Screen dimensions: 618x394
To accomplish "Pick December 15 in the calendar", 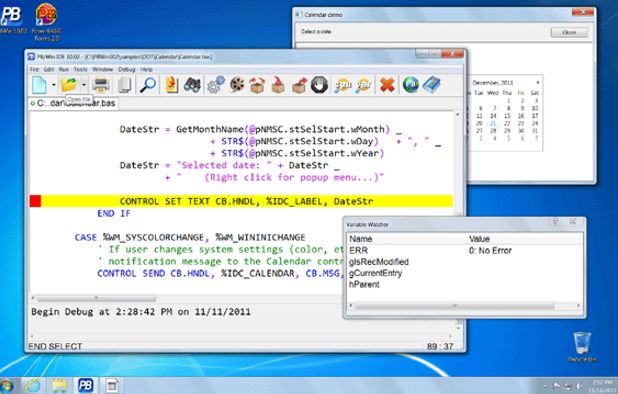I will pyautogui.click(x=507, y=116).
